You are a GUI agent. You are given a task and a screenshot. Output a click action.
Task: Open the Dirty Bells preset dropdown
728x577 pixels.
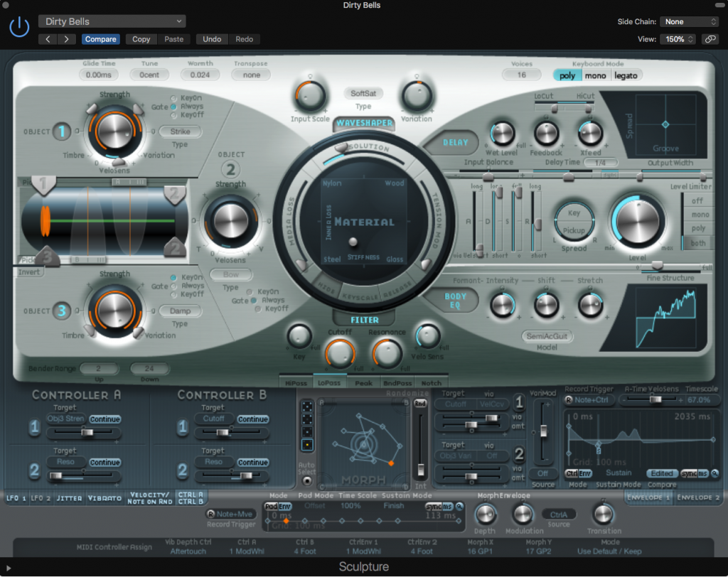pos(112,21)
